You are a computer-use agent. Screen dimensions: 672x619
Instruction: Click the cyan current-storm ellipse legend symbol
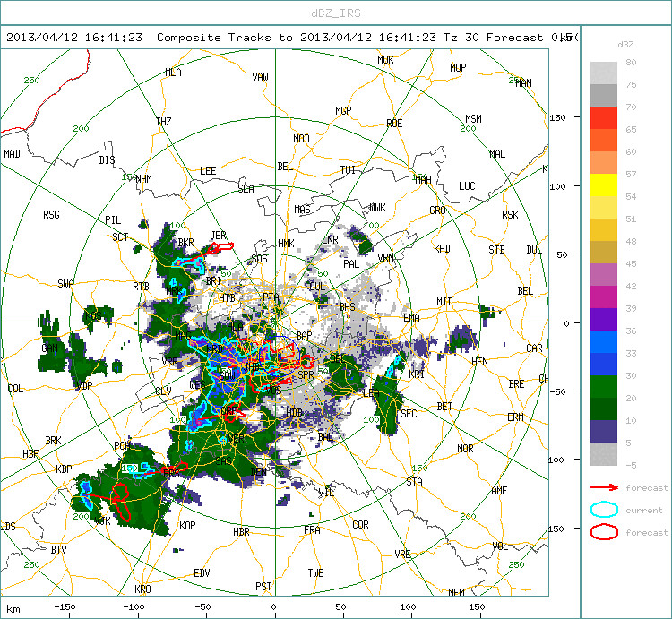pos(604,510)
